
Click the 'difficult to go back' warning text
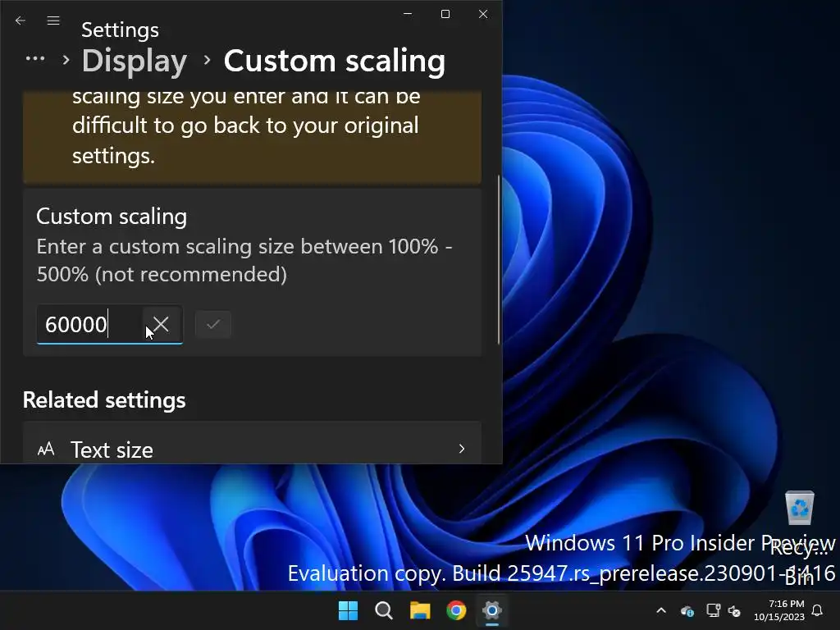point(245,126)
